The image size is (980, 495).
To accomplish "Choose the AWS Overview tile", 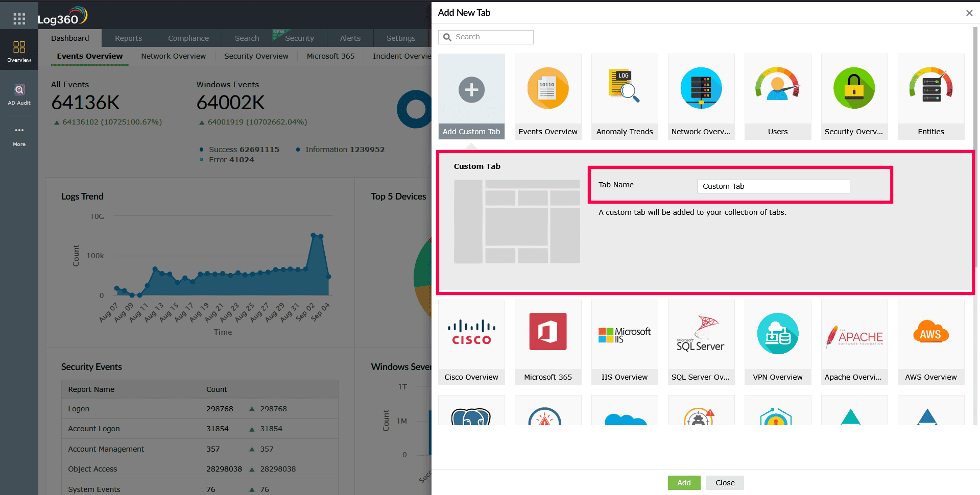I will point(931,342).
